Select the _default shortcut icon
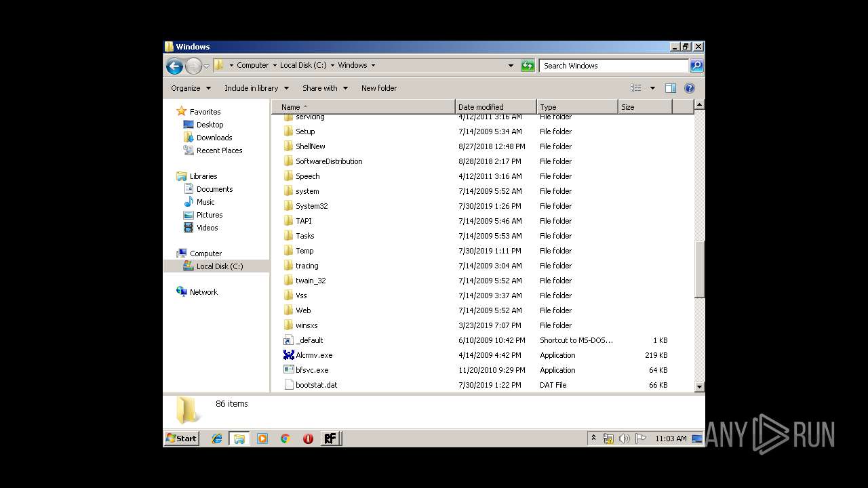Screen dimensions: 868x488 (288, 340)
